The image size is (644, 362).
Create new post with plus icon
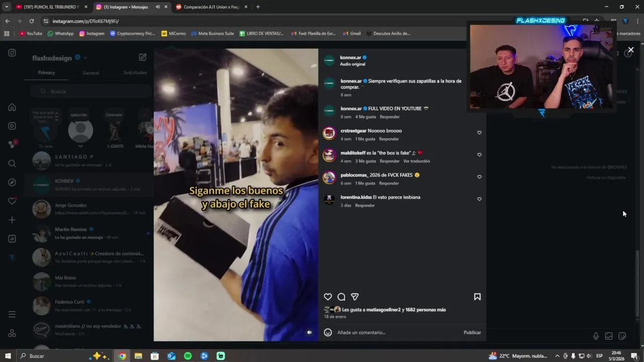point(12,220)
